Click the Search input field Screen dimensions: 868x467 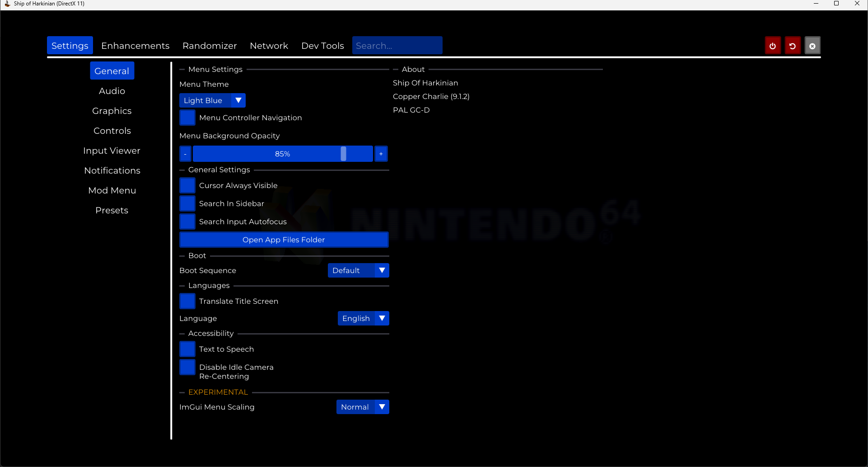[397, 46]
